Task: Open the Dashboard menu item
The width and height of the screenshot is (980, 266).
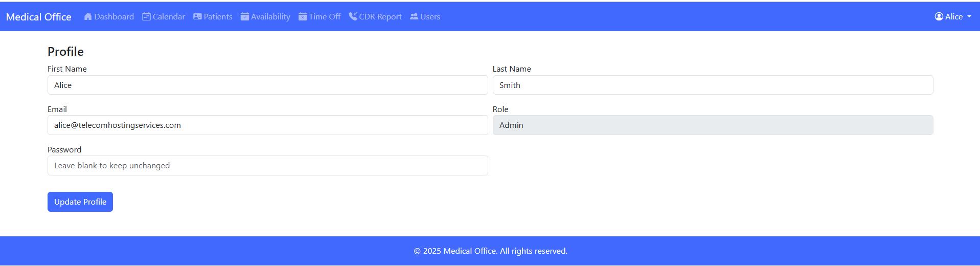Action: click(x=114, y=16)
